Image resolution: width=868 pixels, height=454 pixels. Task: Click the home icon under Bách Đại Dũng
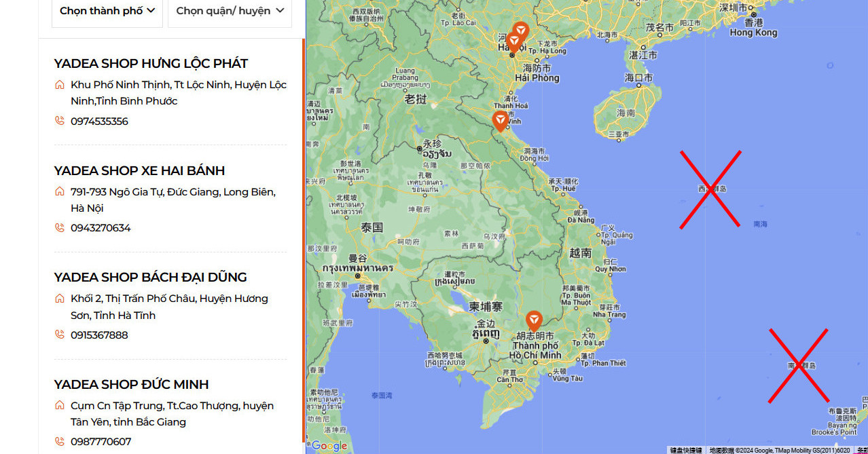coord(60,299)
